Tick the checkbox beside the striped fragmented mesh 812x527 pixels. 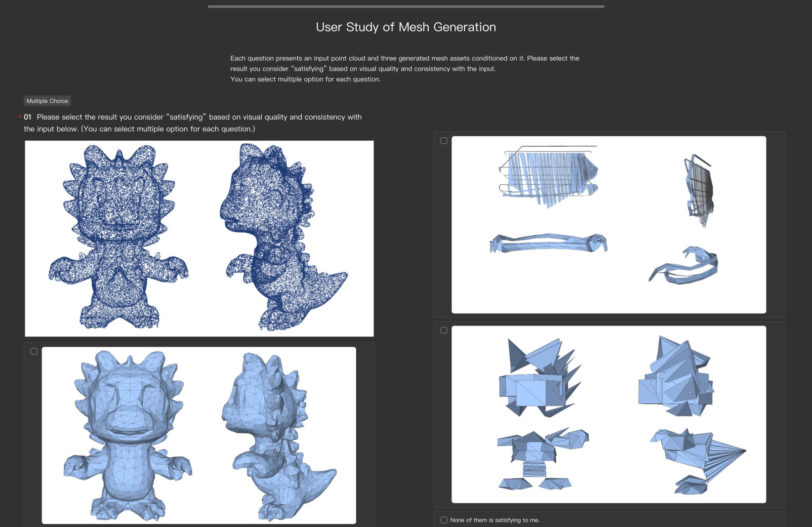[444, 141]
